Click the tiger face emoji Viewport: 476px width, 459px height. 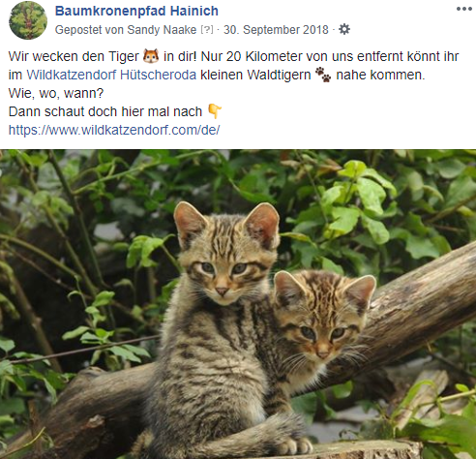click(151, 56)
